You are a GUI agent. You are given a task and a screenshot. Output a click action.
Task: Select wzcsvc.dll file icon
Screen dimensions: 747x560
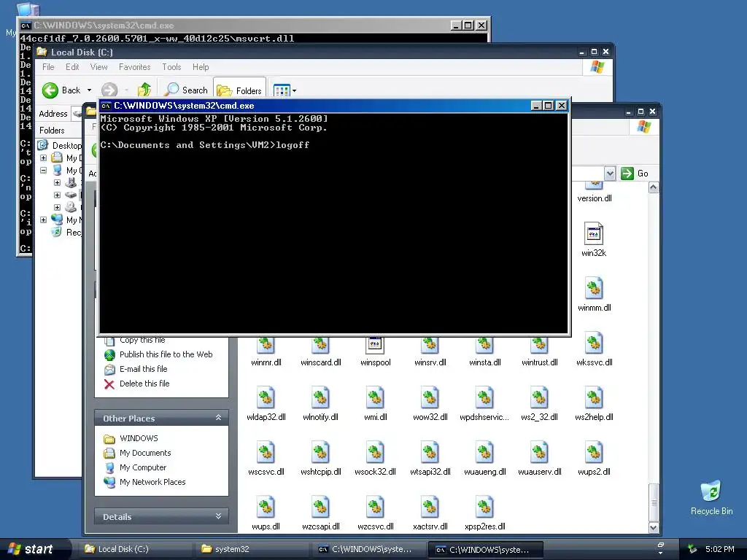[x=376, y=507]
